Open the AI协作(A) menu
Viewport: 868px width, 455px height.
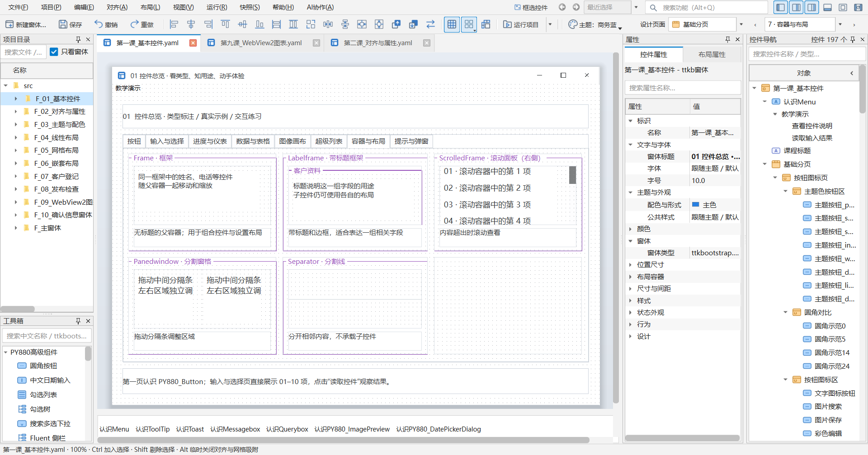click(x=320, y=7)
